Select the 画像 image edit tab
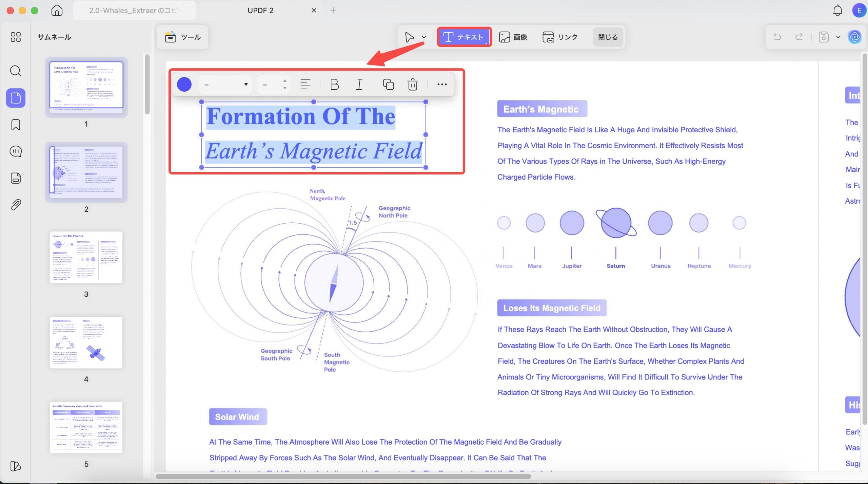868x484 pixels. [513, 37]
